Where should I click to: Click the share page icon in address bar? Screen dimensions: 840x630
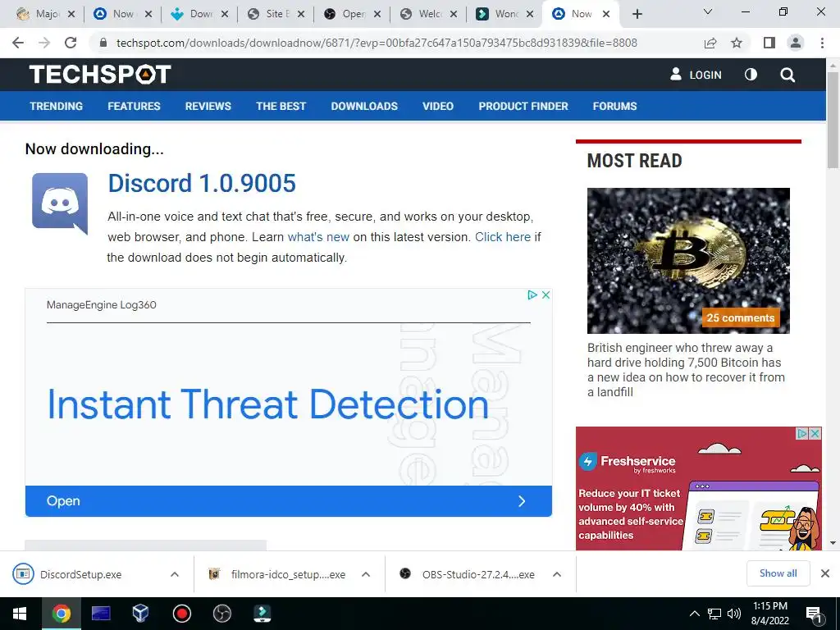[x=710, y=43]
